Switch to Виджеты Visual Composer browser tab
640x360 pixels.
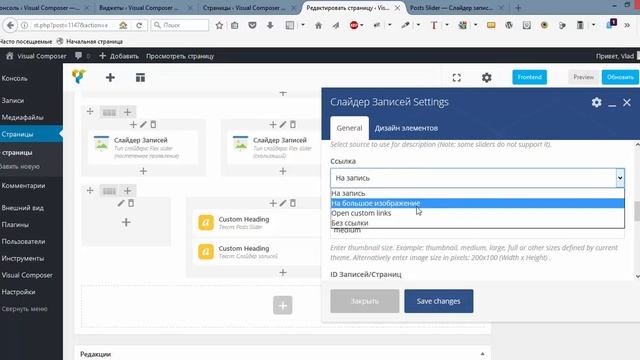point(144,8)
